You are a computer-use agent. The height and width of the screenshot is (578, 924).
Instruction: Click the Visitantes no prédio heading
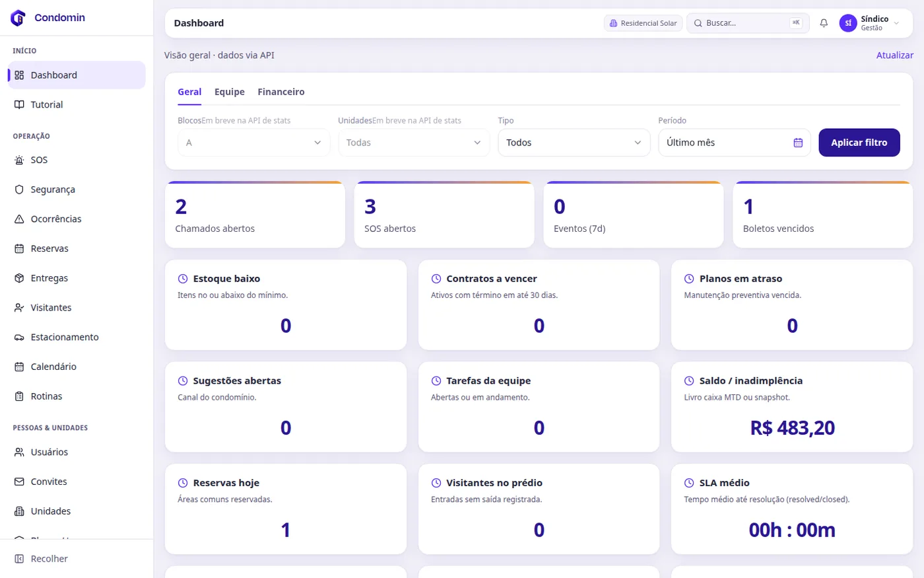[x=494, y=483]
